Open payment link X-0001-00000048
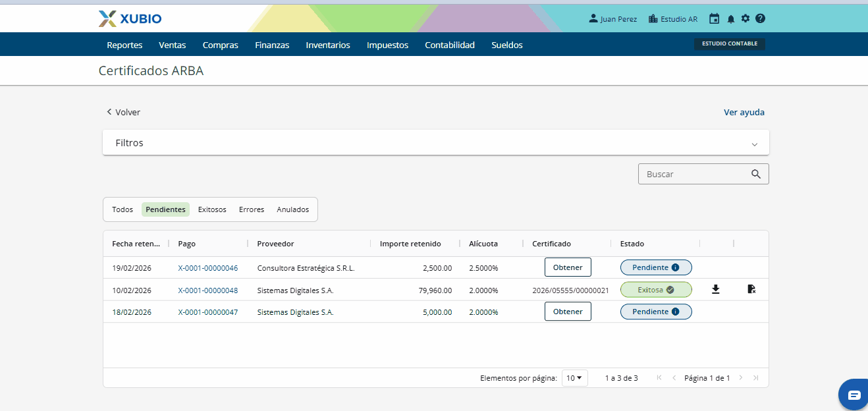 (x=208, y=290)
